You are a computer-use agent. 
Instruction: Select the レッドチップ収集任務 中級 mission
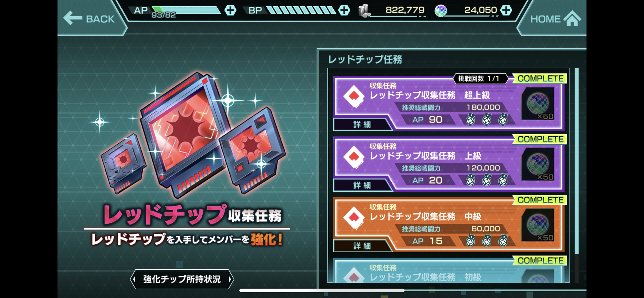tap(449, 225)
